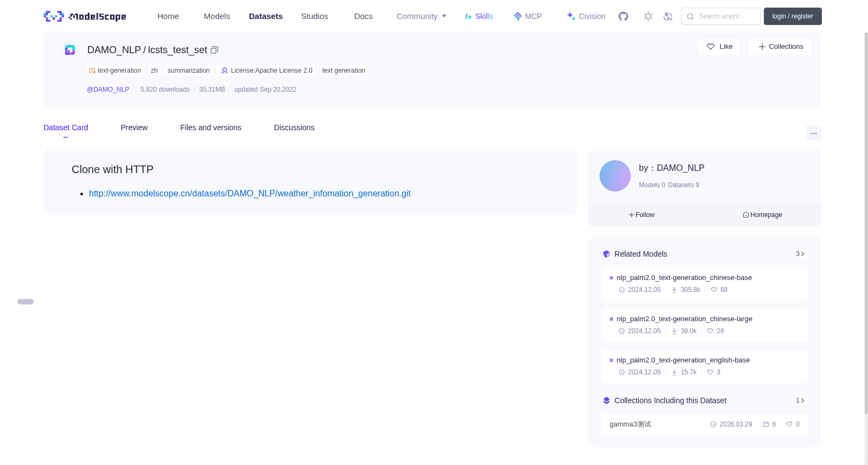Viewport: 868px width, 465px height.
Task: Click the heart icon on Like button
Action: click(711, 47)
